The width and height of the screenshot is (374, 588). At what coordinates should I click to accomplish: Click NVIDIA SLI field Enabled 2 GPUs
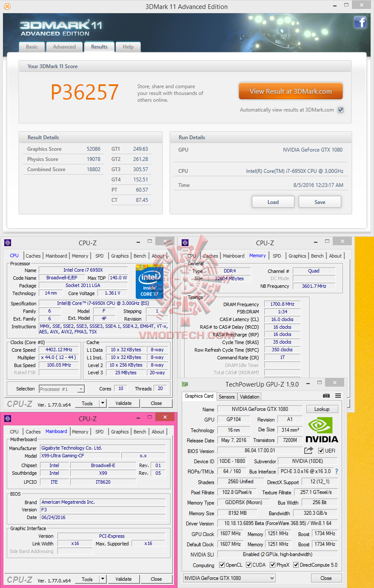[277, 554]
